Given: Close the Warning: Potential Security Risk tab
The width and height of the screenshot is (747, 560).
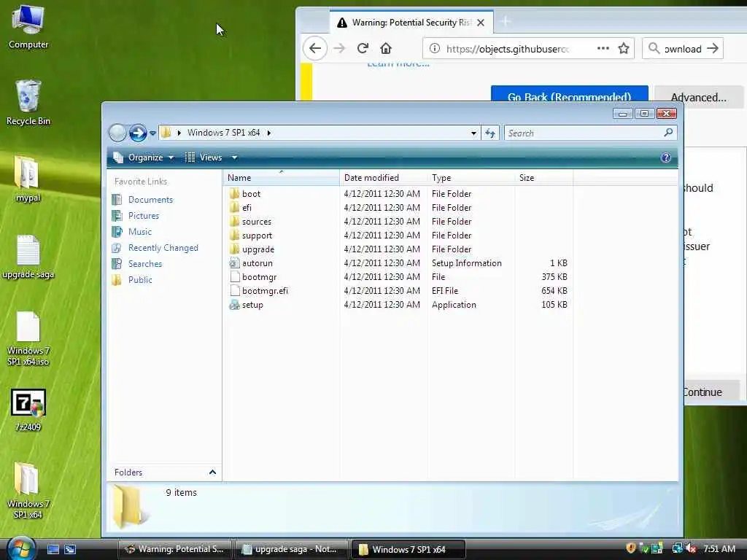Looking at the screenshot, I should click(481, 23).
